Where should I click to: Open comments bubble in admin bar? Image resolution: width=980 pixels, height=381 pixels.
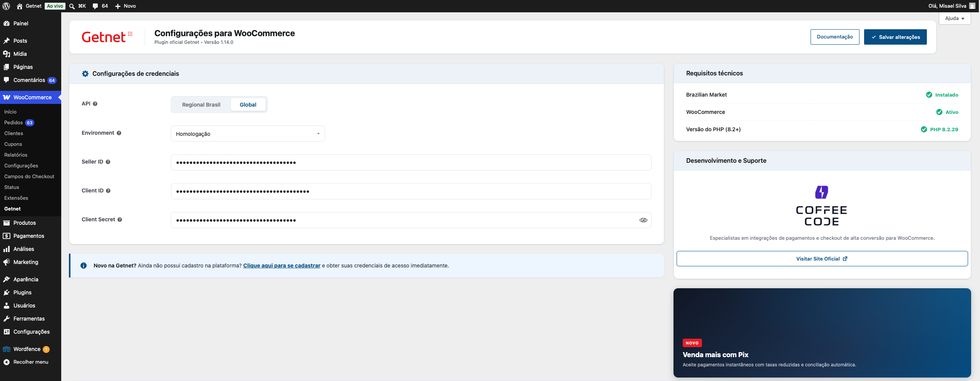(x=95, y=6)
